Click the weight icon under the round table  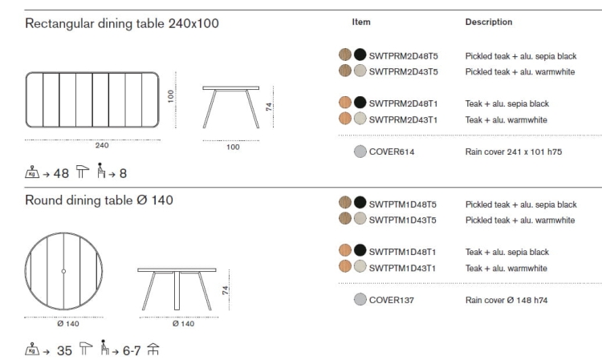click(x=32, y=349)
